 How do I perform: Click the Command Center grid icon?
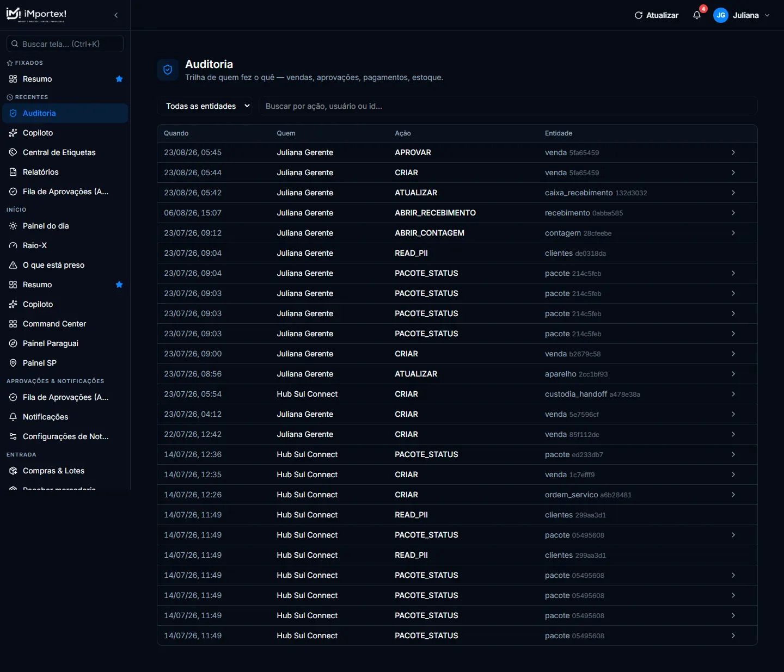(13, 324)
